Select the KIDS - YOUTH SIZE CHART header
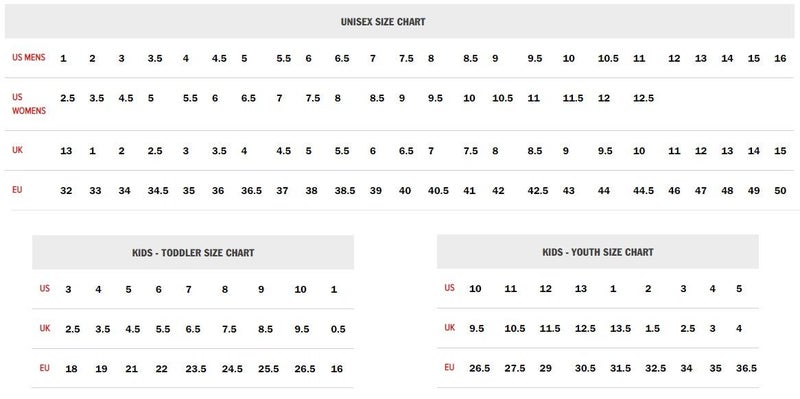 click(597, 252)
